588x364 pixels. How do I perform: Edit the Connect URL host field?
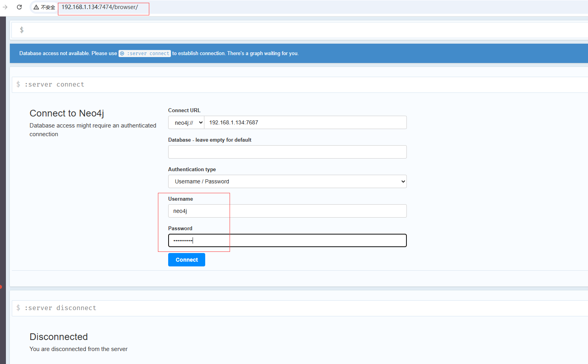point(305,122)
